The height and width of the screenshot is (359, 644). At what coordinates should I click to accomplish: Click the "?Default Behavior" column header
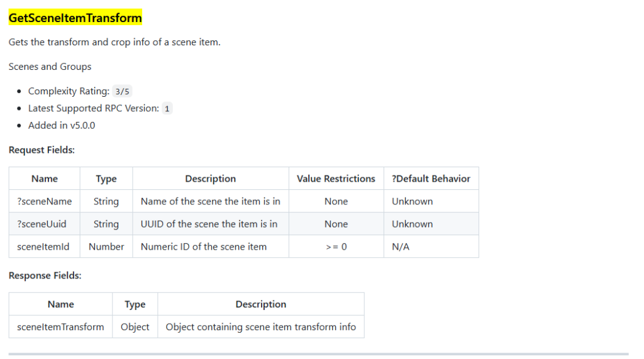431,179
